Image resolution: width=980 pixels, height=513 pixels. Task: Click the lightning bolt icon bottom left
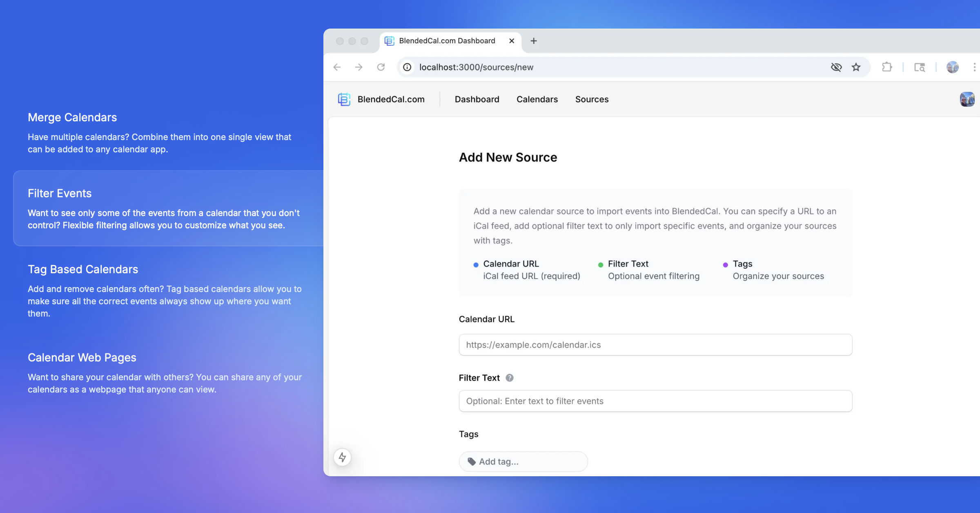(x=342, y=457)
